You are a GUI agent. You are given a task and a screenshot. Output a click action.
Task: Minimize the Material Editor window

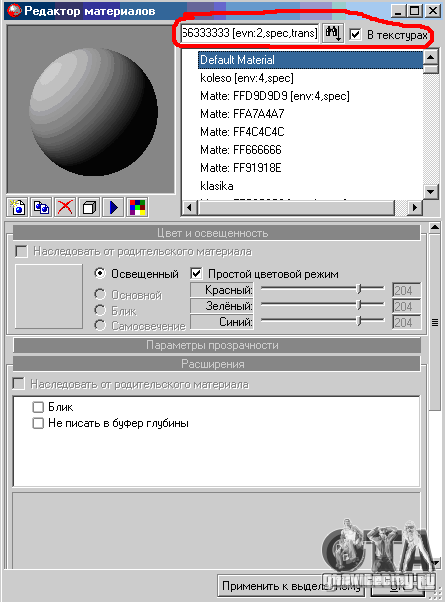coord(399,11)
